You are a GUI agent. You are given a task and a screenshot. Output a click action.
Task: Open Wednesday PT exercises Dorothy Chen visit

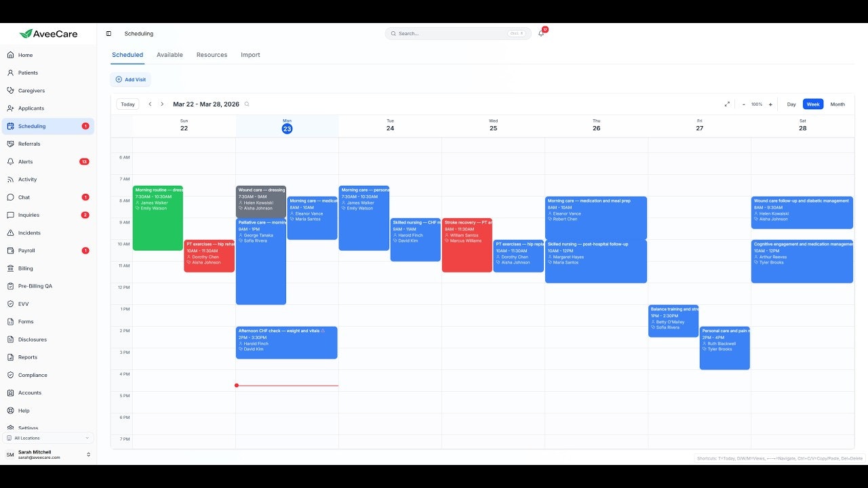[x=518, y=256]
